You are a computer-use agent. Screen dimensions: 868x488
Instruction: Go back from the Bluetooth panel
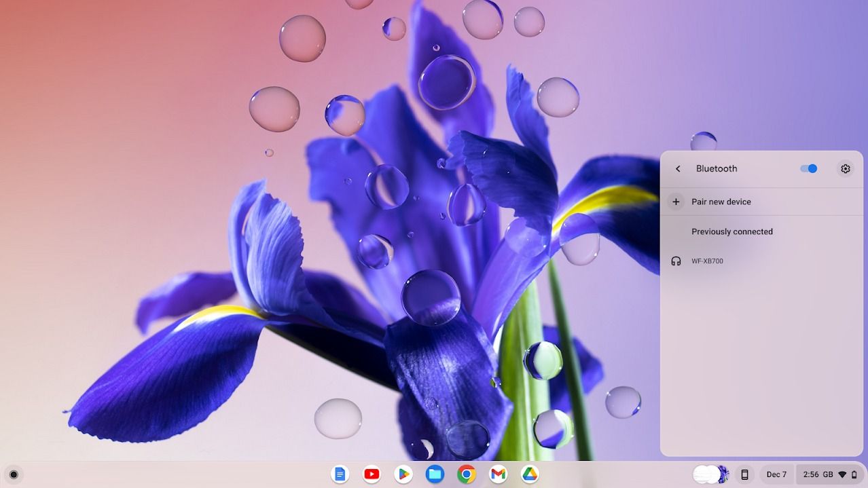click(x=677, y=168)
